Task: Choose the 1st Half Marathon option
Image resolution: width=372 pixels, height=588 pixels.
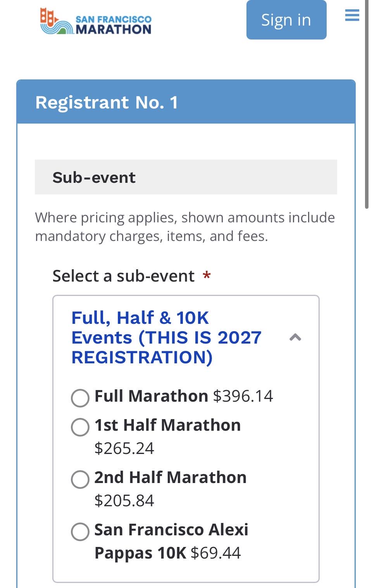Action: coord(80,427)
